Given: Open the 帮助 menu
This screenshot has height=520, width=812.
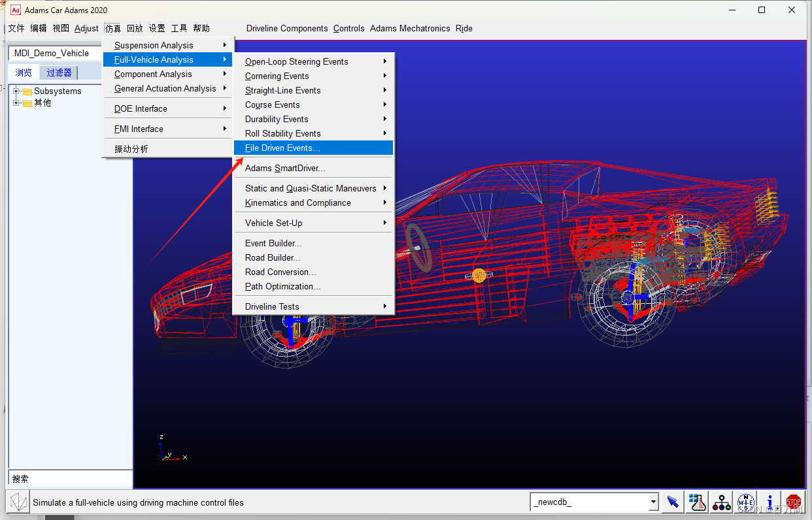Looking at the screenshot, I should click(201, 28).
